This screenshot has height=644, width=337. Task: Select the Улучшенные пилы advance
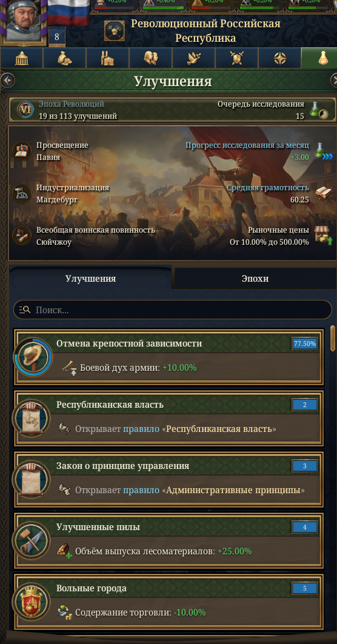(x=168, y=540)
